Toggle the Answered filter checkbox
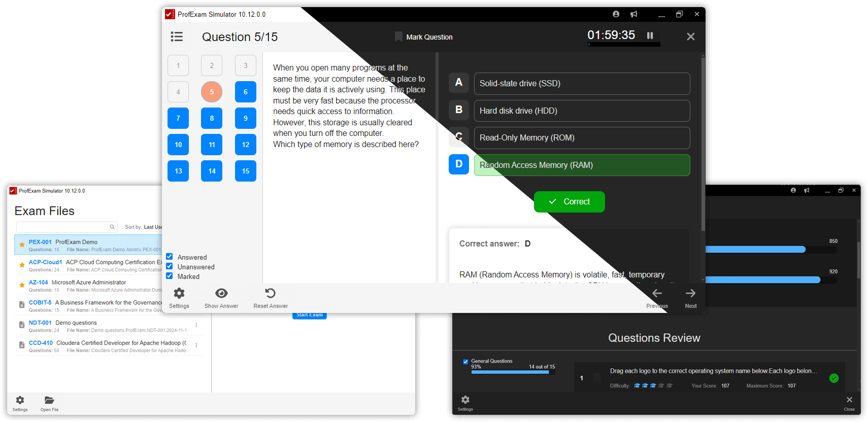868x422 pixels. pyautogui.click(x=170, y=257)
